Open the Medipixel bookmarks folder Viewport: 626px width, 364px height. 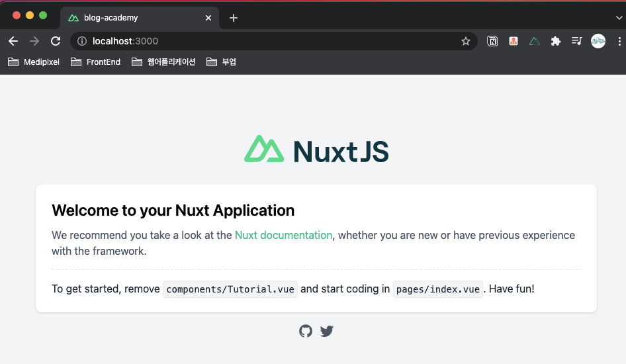click(34, 62)
